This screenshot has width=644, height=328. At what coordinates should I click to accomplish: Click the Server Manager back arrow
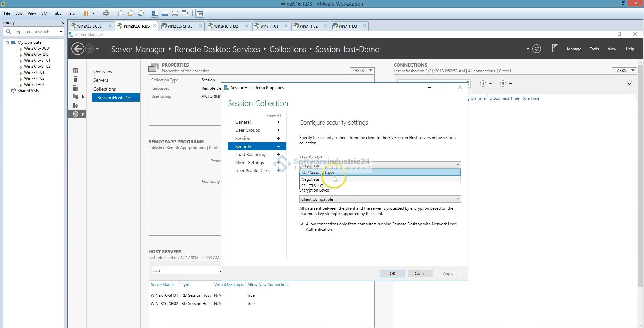(x=78, y=49)
